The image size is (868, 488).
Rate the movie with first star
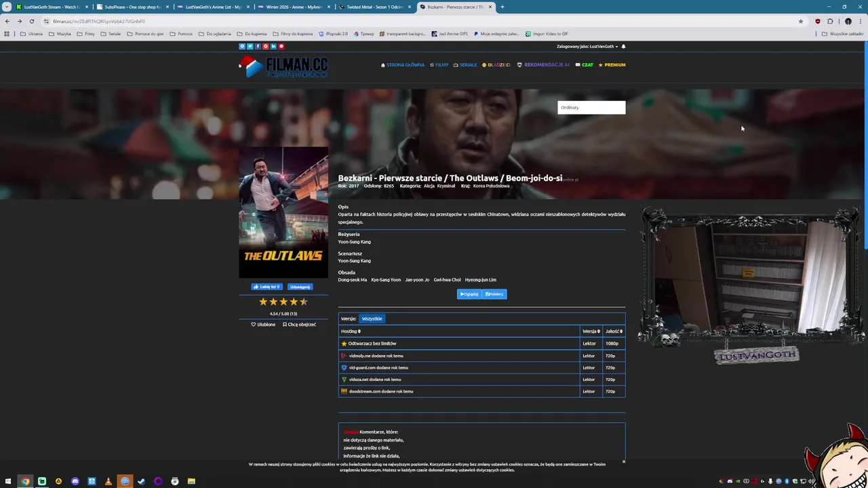263,302
